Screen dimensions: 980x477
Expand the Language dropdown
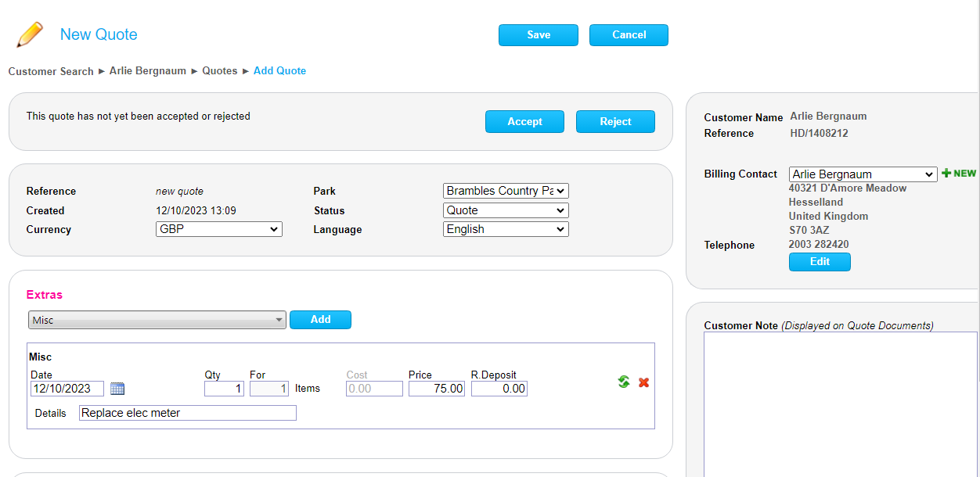(x=506, y=229)
